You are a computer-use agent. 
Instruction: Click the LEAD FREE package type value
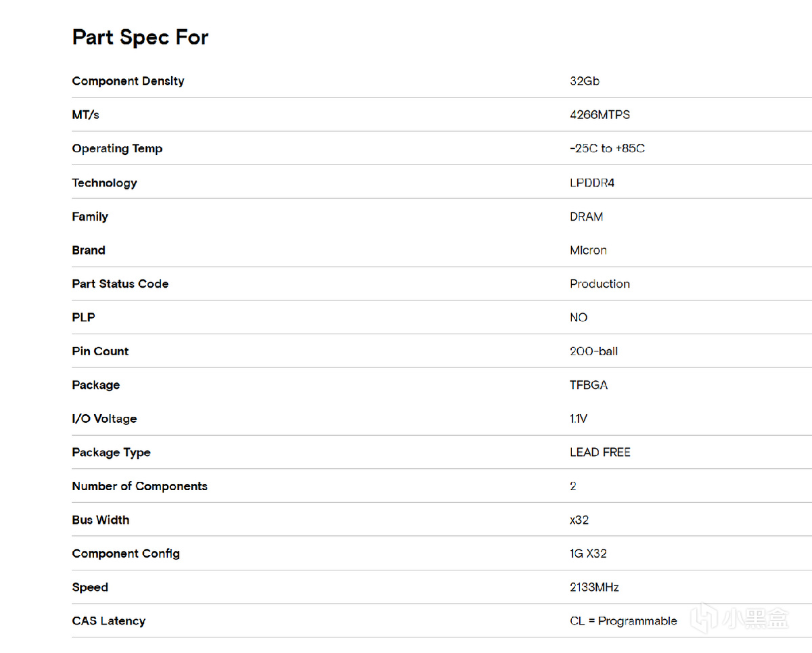600,453
